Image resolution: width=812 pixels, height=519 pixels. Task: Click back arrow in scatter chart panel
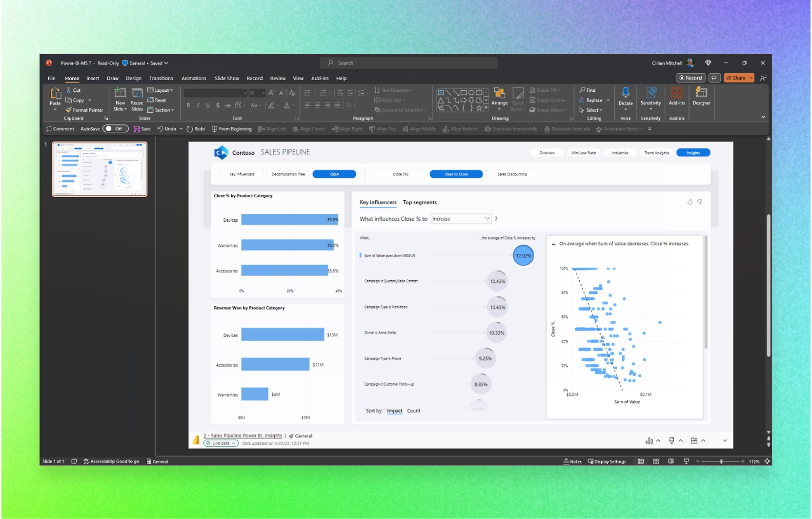pyautogui.click(x=553, y=244)
